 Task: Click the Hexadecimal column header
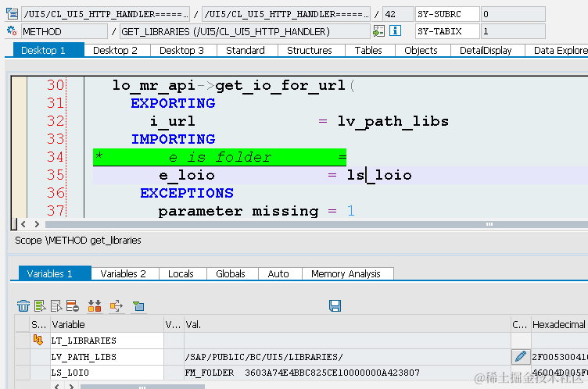(559, 324)
